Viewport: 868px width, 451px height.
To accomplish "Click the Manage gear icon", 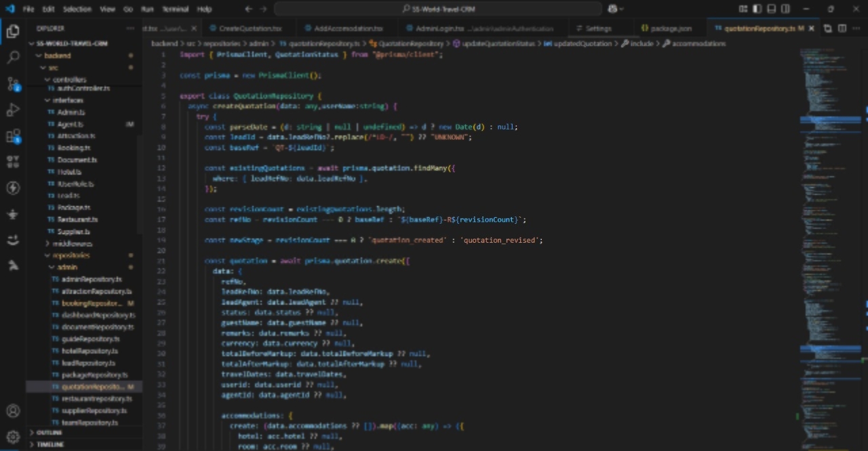I will coord(13,436).
